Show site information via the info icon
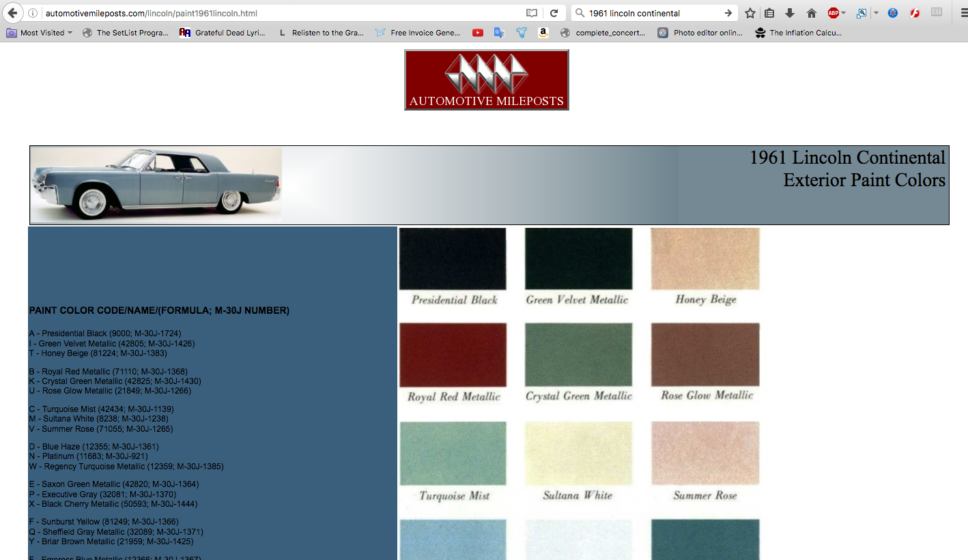968x560 pixels. 32,13
